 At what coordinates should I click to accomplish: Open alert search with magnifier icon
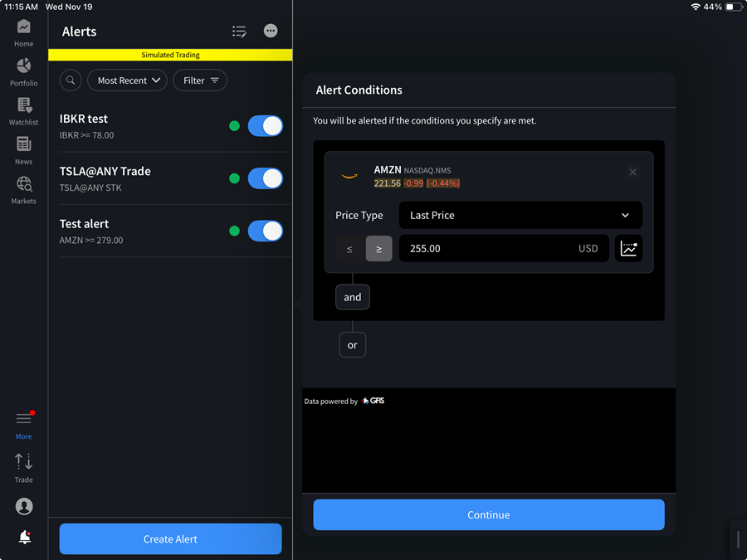pyautogui.click(x=70, y=80)
